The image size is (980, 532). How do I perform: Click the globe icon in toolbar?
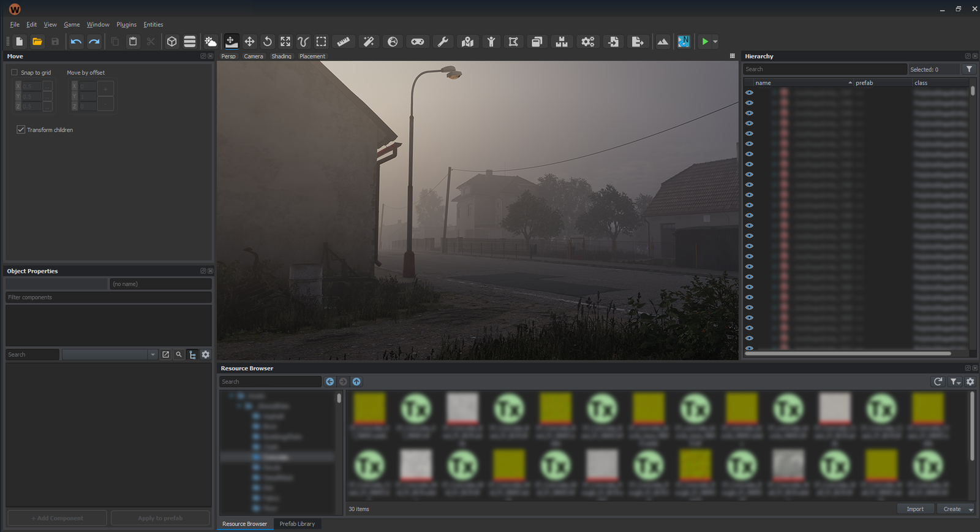(x=393, y=42)
